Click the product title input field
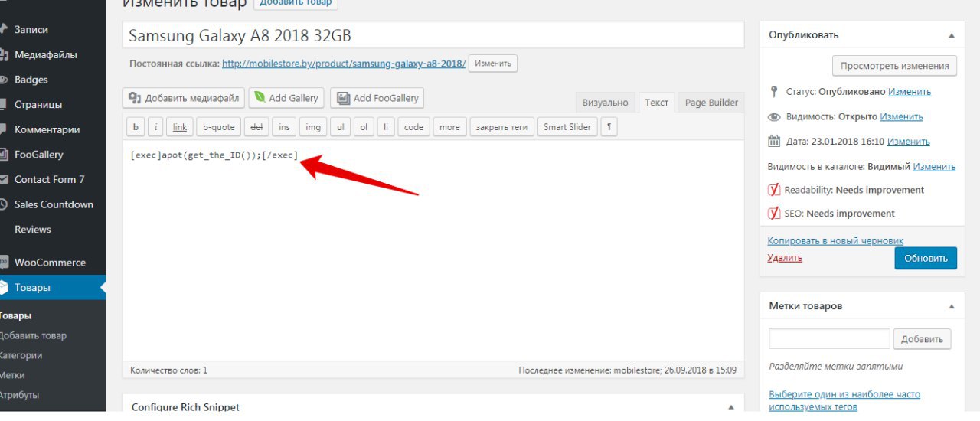Viewport: 980px width, 421px height. point(433,36)
